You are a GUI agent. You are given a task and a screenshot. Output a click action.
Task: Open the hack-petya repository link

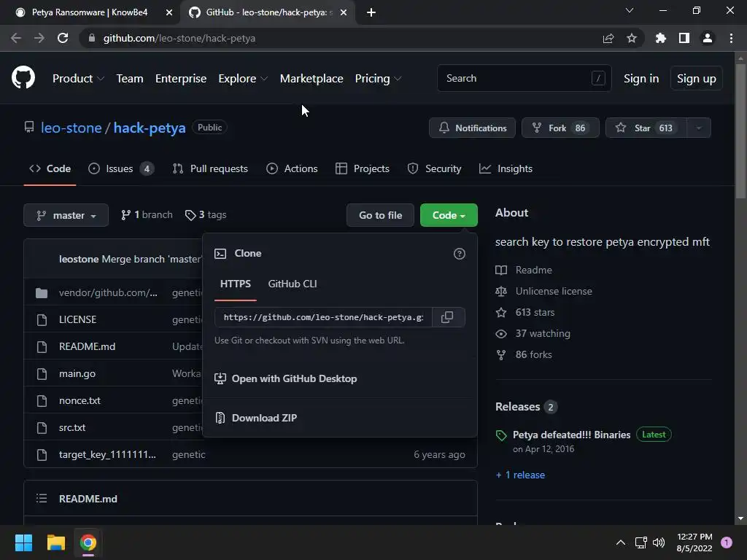coord(149,128)
